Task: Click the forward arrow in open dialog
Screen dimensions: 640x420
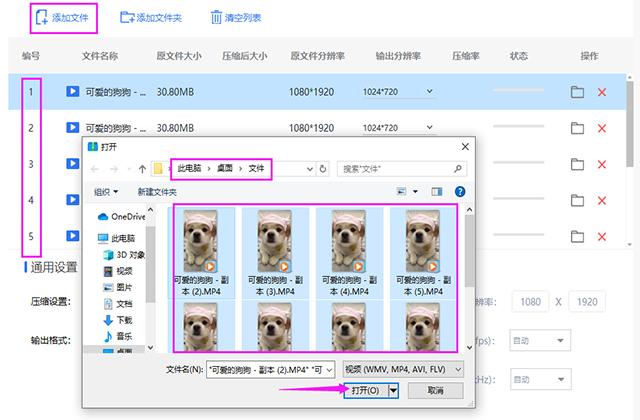Action: tap(114, 169)
